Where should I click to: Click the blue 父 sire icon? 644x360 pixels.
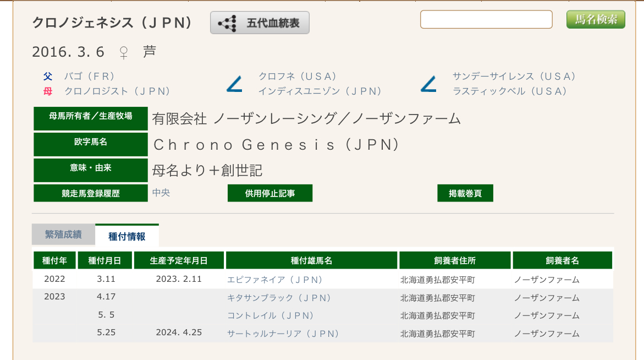point(48,77)
